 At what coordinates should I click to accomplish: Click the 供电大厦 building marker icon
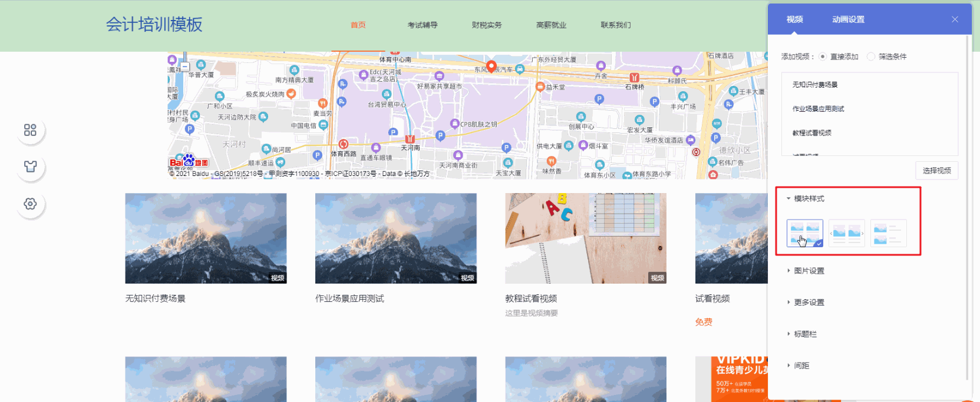pos(569,145)
